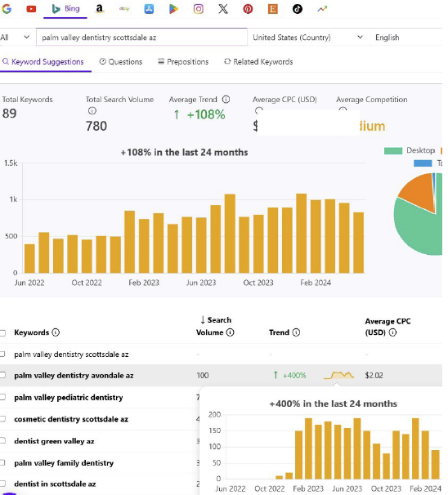Image resolution: width=448 pixels, height=495 pixels.
Task: Open the Related Keywords tab
Action: point(258,62)
